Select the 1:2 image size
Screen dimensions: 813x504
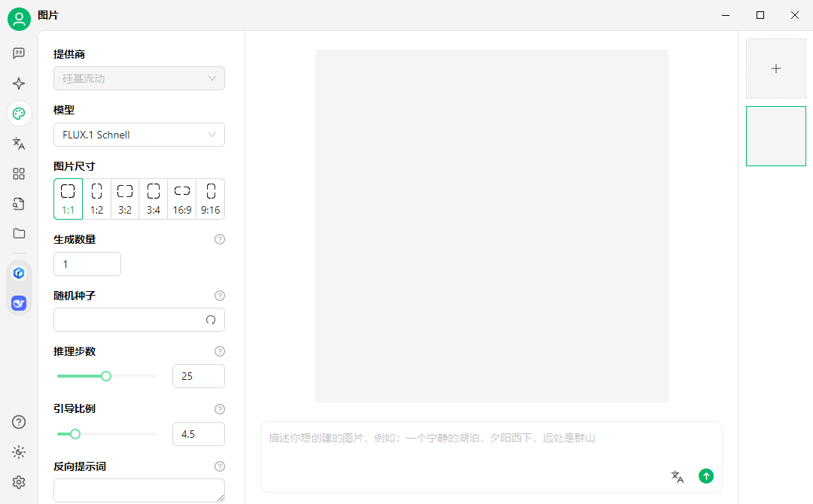(x=96, y=199)
